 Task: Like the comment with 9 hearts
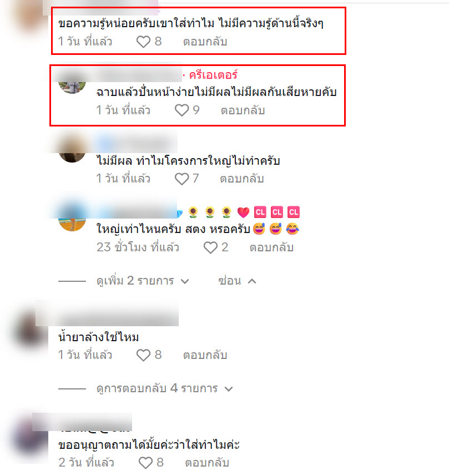[181, 110]
